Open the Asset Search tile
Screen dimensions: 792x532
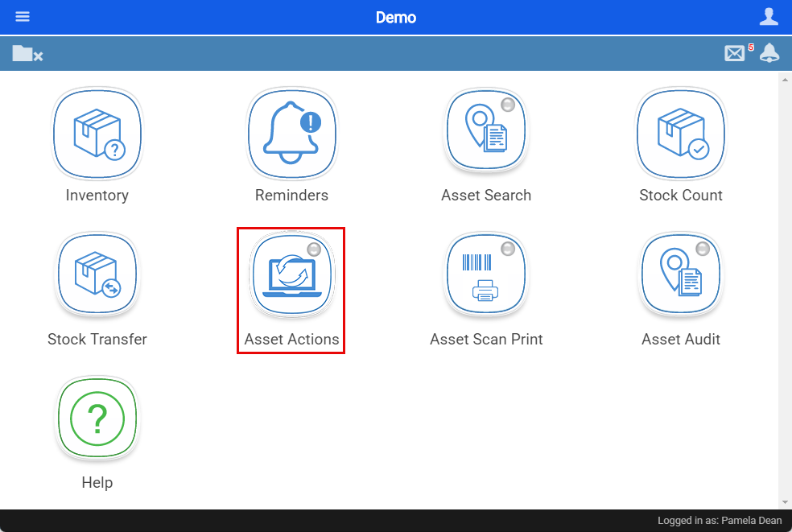click(x=486, y=130)
